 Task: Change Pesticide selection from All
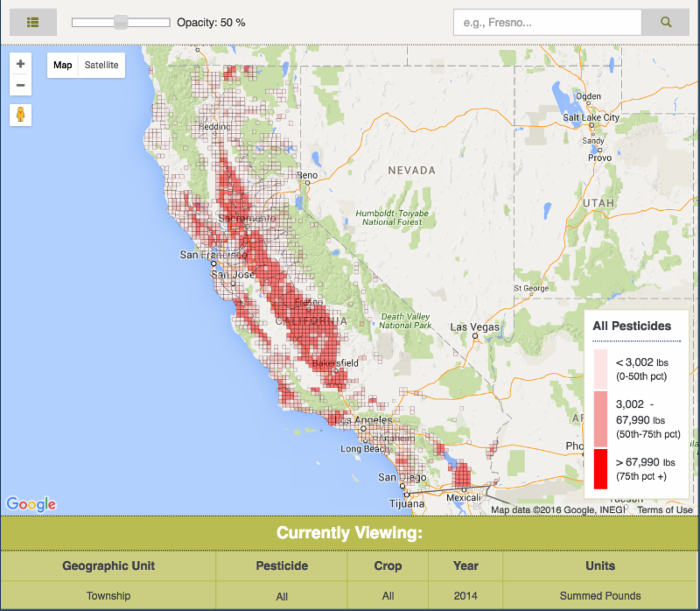(282, 597)
